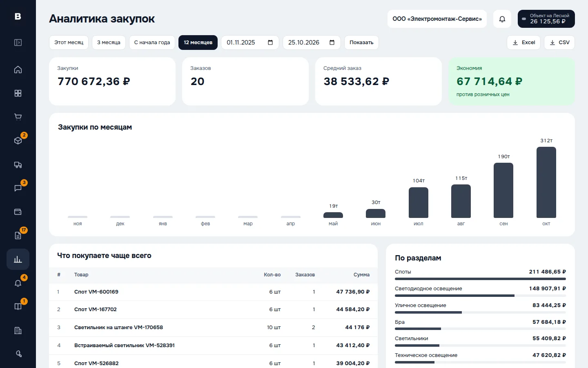
Task: Click the Закупки total card 770 672,36 ₽
Action: point(112,81)
